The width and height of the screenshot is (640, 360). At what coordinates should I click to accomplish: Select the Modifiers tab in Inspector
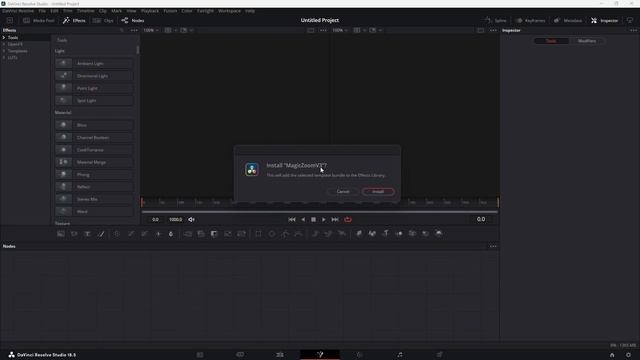point(587,41)
